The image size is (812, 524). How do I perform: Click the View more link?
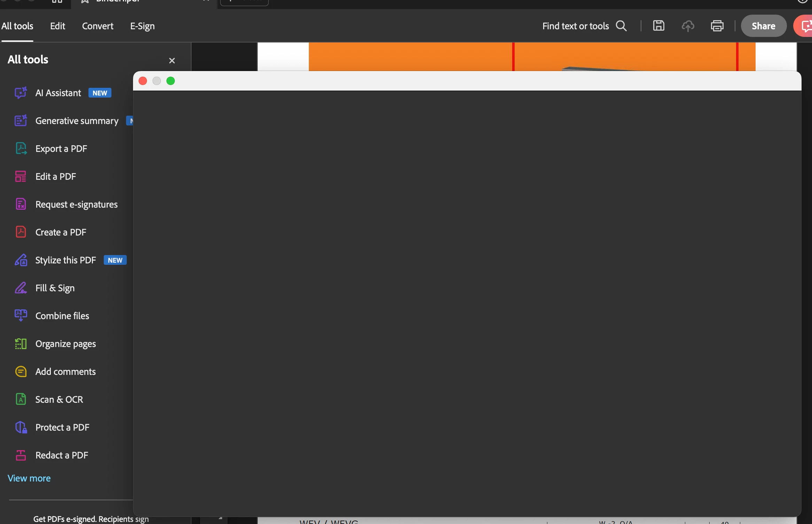pos(29,478)
